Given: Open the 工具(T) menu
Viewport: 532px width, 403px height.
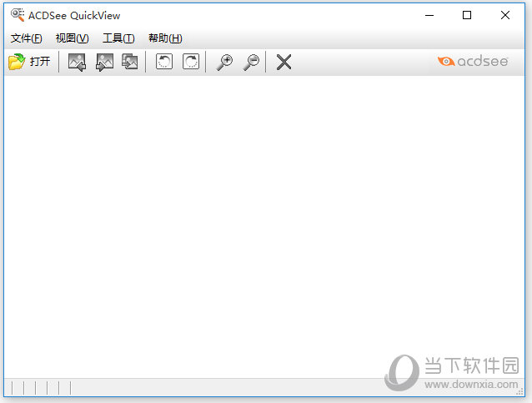Looking at the screenshot, I should [118, 38].
